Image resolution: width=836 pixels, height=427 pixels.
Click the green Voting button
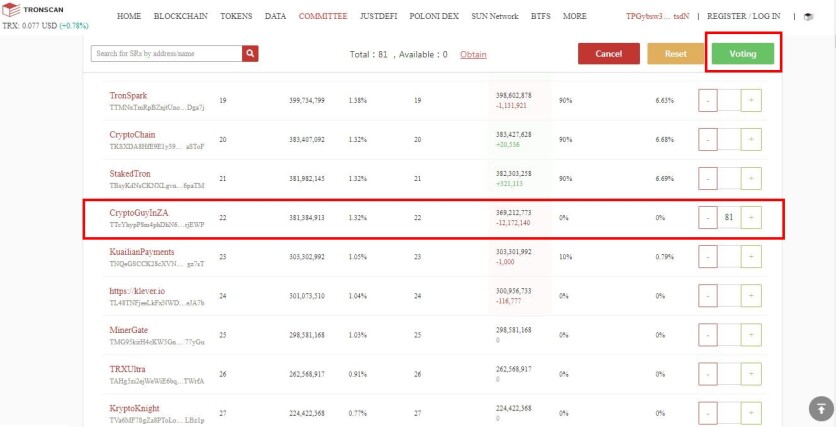tap(743, 54)
